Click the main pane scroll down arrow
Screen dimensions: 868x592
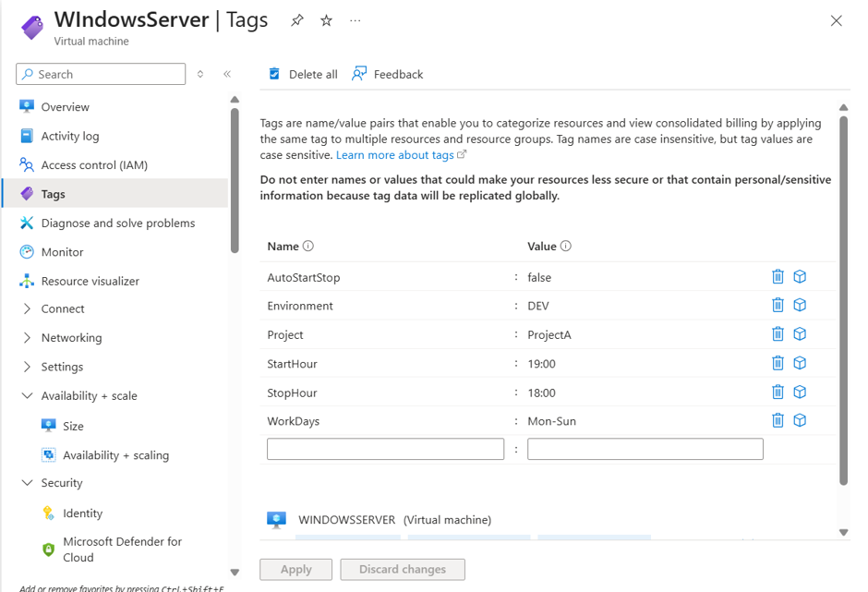(x=844, y=532)
